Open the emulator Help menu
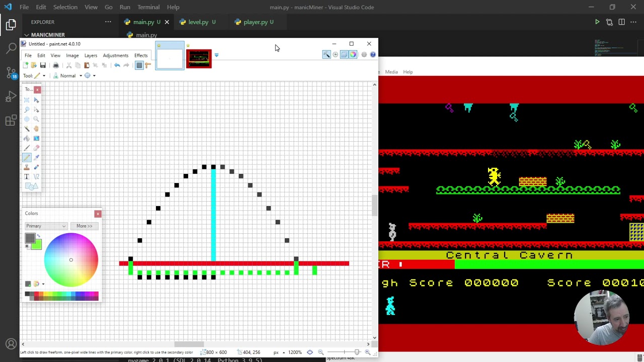 point(408,72)
